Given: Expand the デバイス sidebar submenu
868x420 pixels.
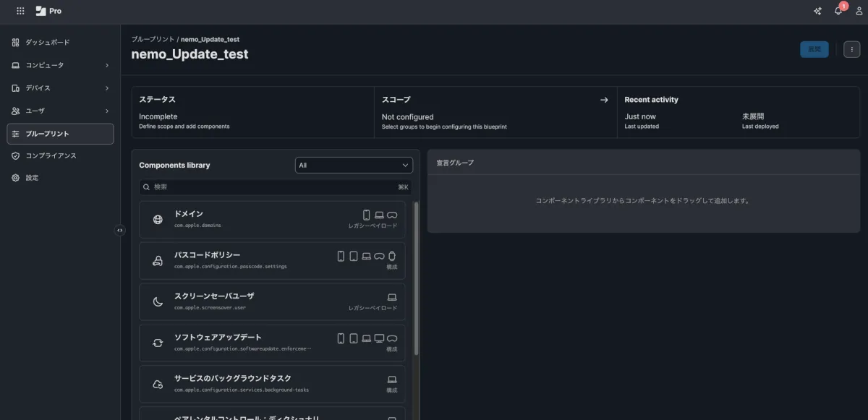Looking at the screenshot, I should click(x=106, y=88).
